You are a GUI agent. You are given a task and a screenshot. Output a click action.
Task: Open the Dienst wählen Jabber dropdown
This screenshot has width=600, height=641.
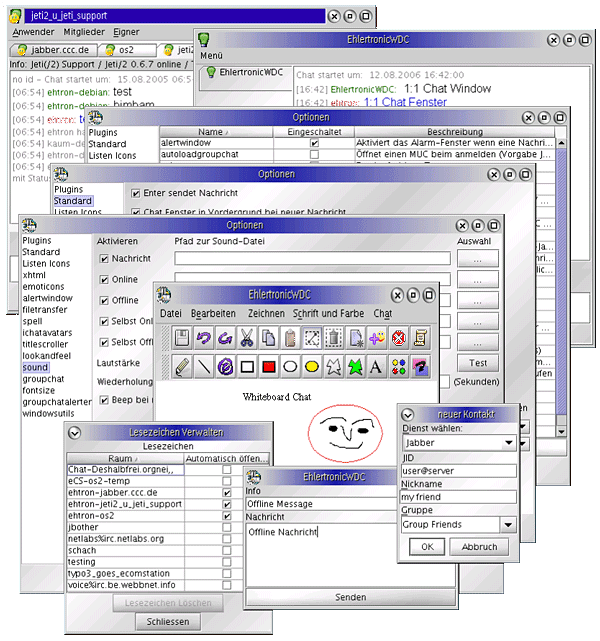pos(508,442)
